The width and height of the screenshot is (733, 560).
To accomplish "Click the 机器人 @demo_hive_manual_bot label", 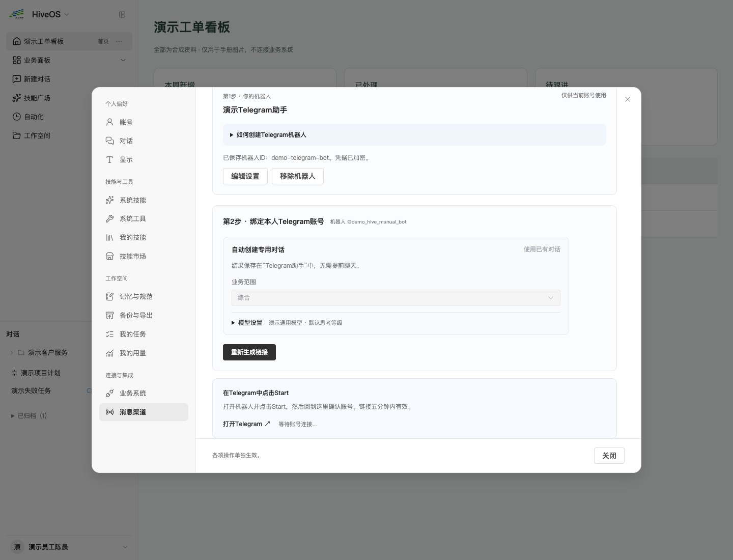I will tap(369, 222).
